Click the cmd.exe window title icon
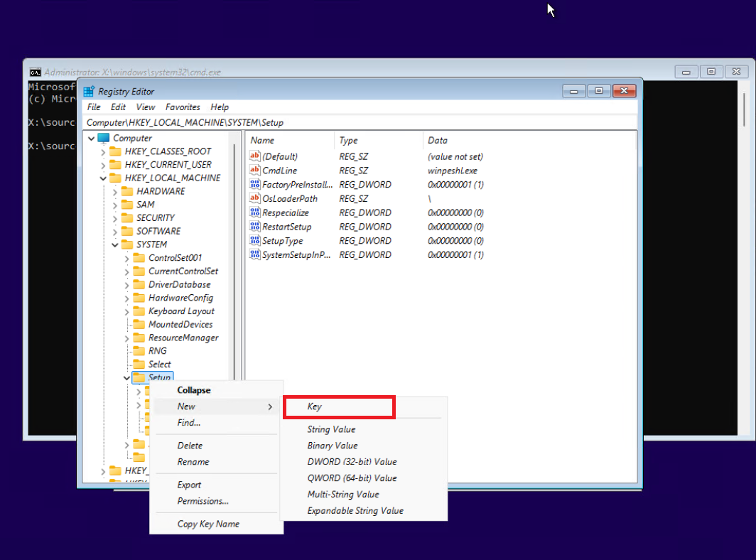The width and height of the screenshot is (756, 560). pyautogui.click(x=35, y=72)
